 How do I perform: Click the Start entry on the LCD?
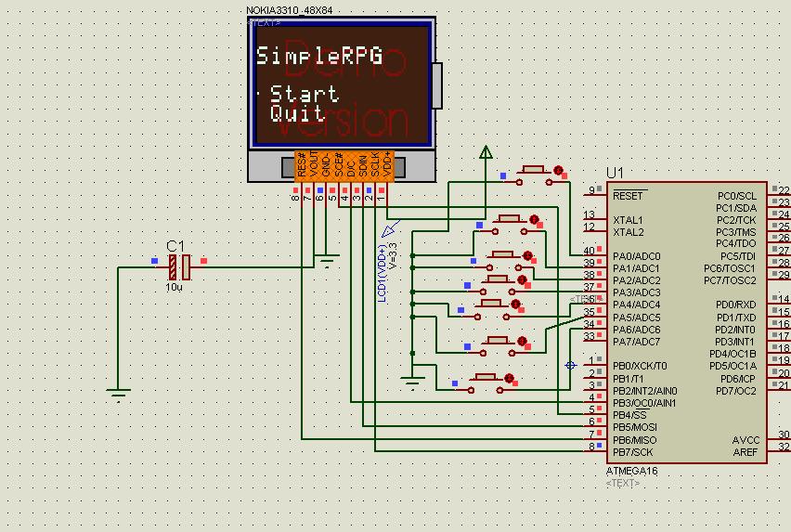pos(305,94)
